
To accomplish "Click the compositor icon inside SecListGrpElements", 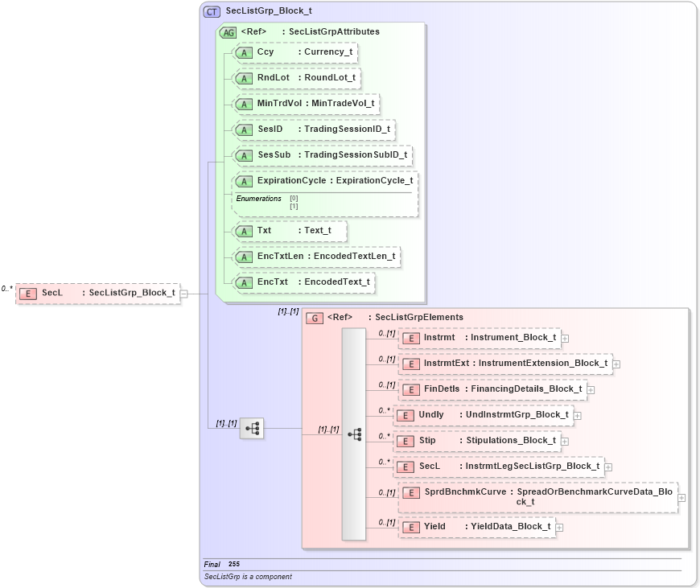I will coord(356,433).
